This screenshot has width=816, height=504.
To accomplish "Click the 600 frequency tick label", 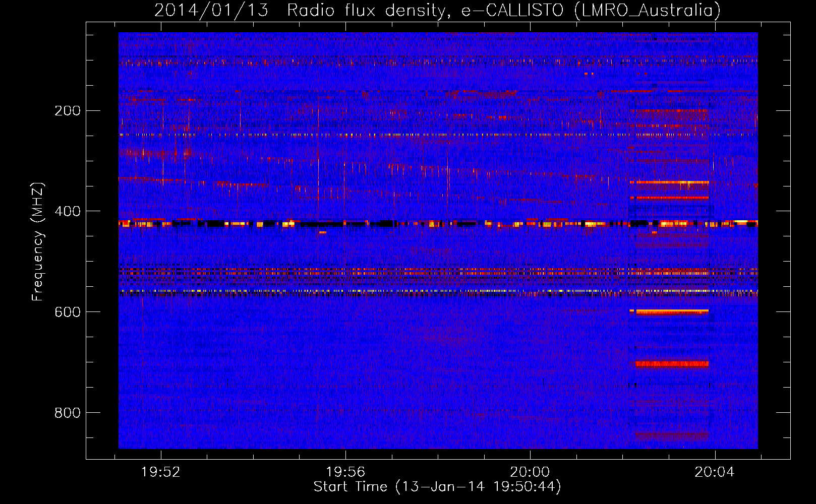I will coord(68,312).
